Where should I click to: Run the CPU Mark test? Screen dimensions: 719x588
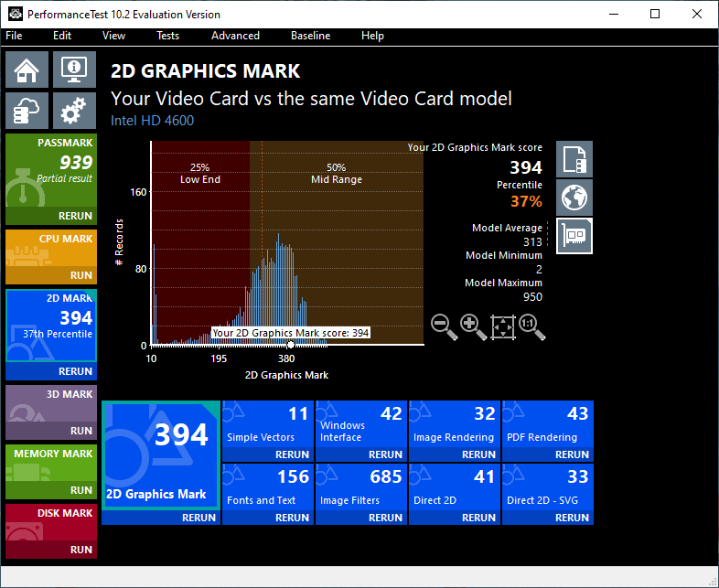tap(51, 275)
